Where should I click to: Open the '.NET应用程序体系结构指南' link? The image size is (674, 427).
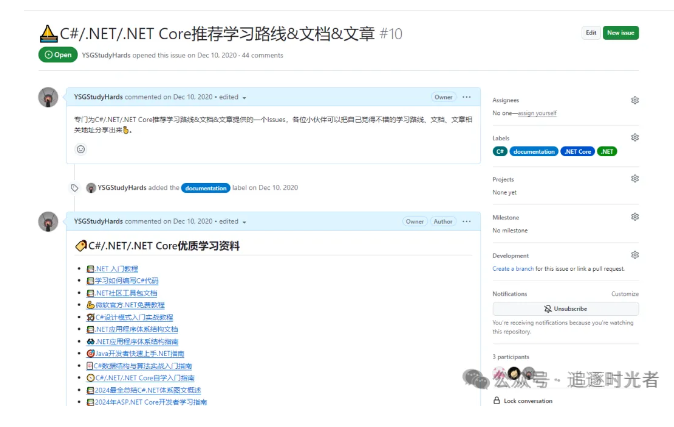(x=132, y=341)
